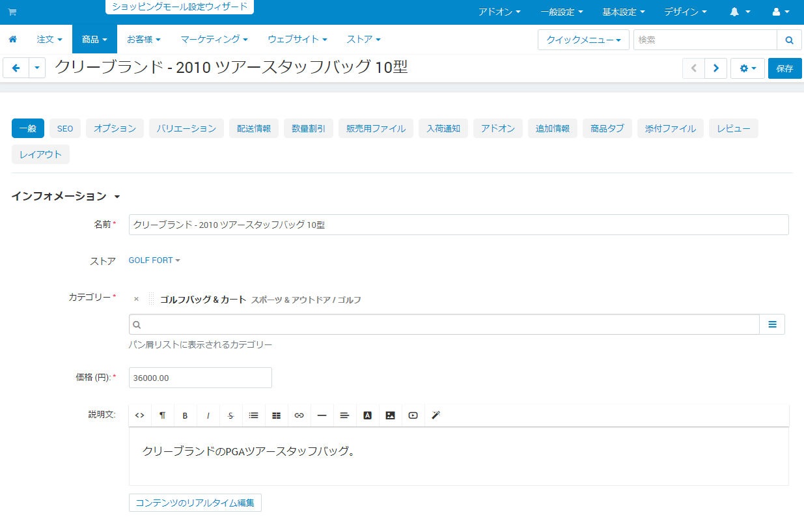Open the 注文 menu
Viewport: 804px width, 532px height.
coord(49,40)
